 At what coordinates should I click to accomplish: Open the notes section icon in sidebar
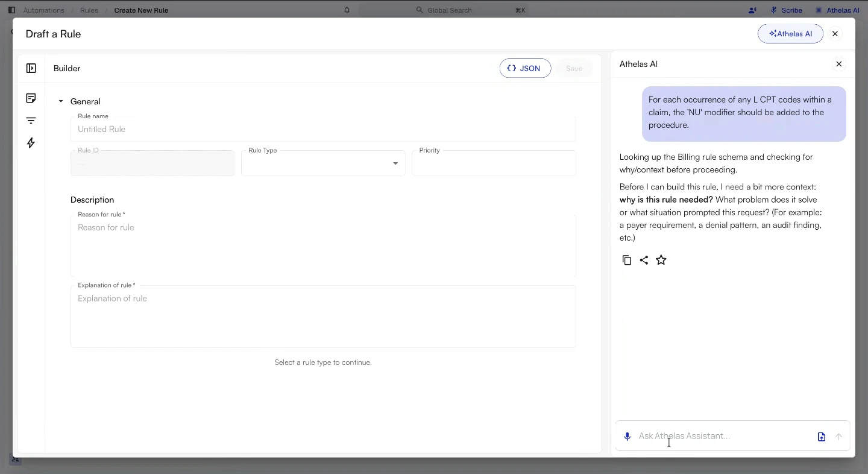tap(31, 98)
